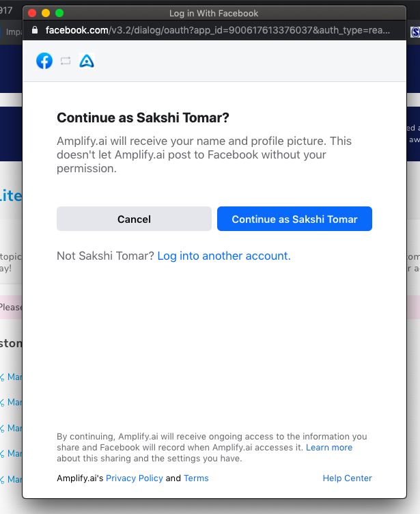
Task: Open the Learn more link
Action: coord(329,448)
